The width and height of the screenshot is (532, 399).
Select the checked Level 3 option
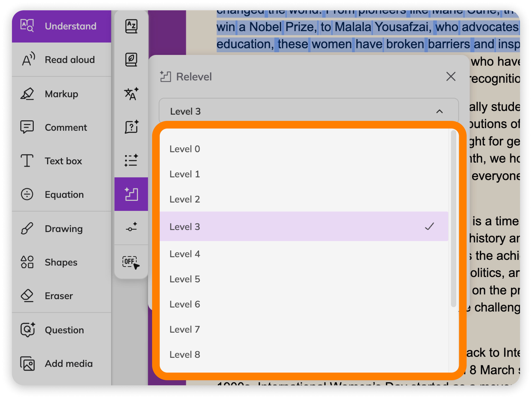304,226
